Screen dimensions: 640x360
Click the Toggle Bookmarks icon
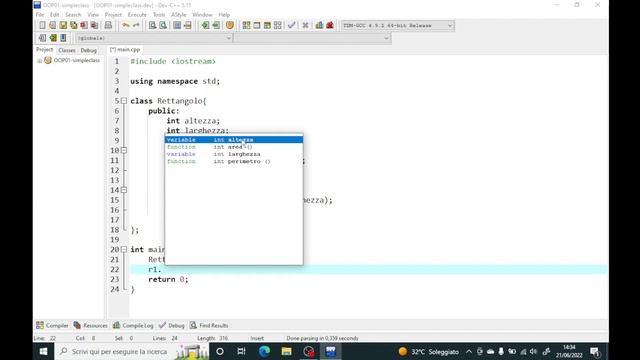coord(53,38)
